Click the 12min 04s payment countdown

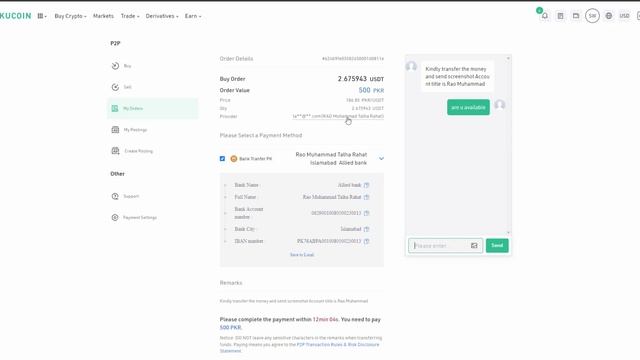click(325, 320)
